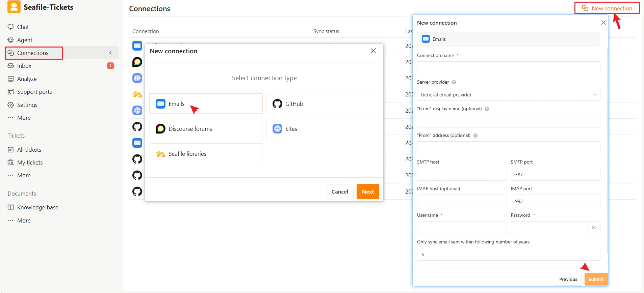This screenshot has width=644, height=293.
Task: Click Next in connection type dialog
Action: (368, 192)
